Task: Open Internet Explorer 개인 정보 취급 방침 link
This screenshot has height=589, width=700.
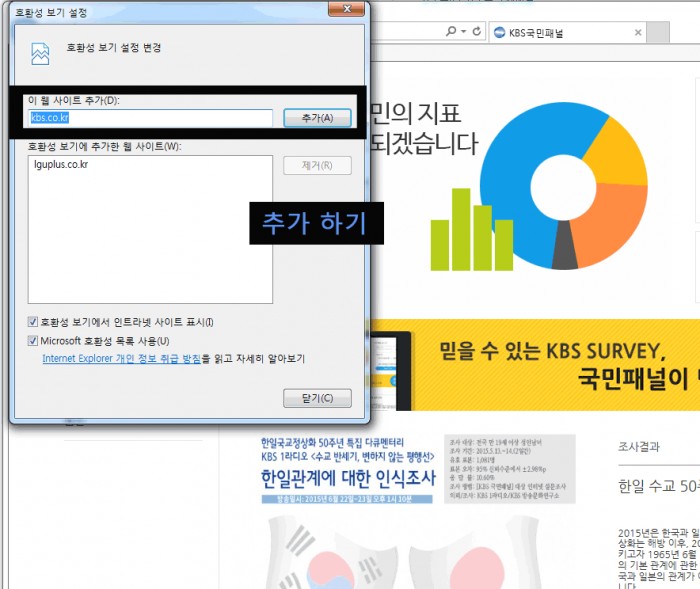Action: coord(121,358)
